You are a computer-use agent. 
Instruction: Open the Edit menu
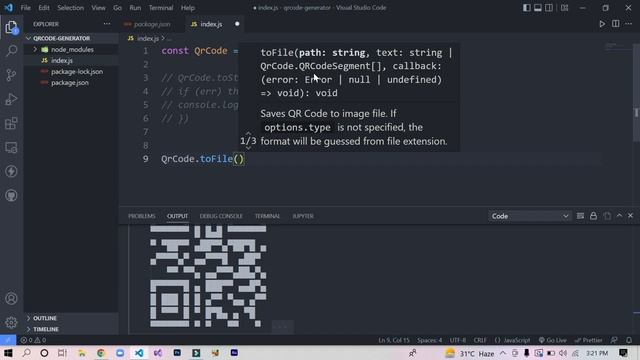coord(44,8)
